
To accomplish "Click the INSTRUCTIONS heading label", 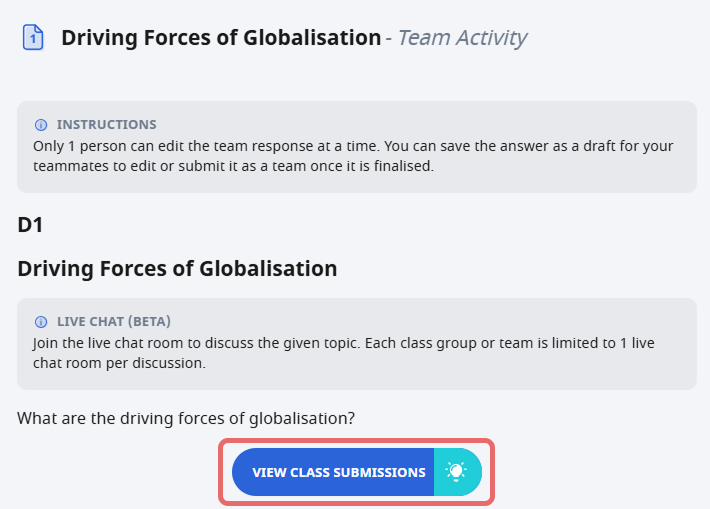I will coord(106,125).
